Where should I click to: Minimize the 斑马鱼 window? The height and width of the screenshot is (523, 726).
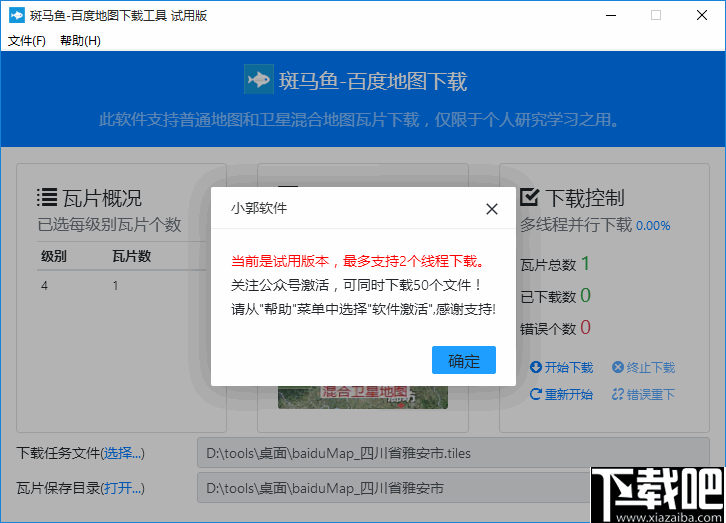pyautogui.click(x=611, y=15)
